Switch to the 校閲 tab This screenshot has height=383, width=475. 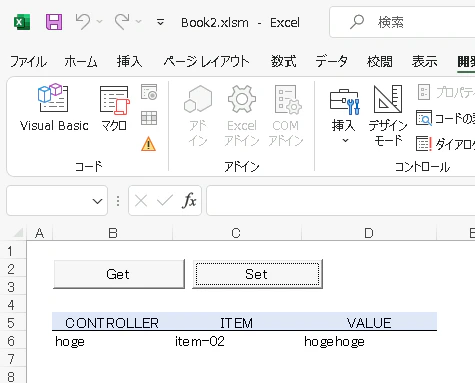[380, 62]
